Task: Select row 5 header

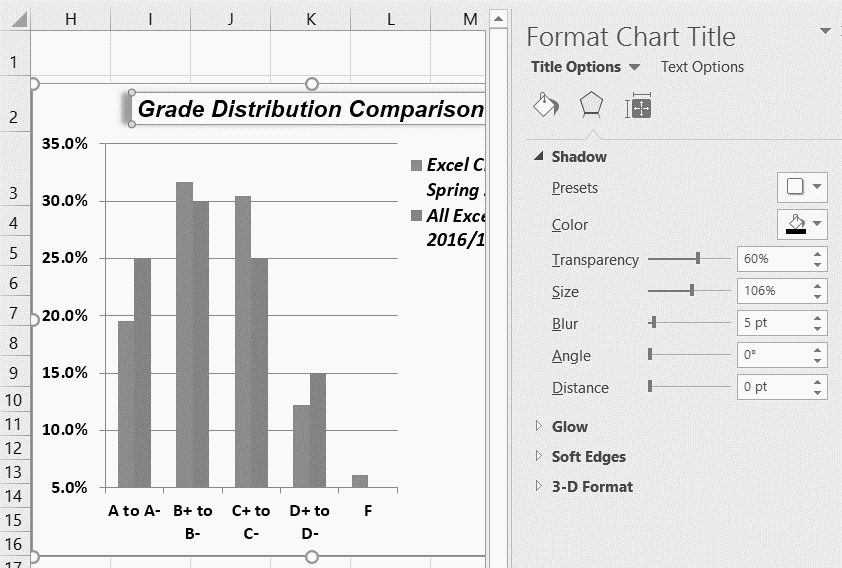Action: [x=14, y=253]
